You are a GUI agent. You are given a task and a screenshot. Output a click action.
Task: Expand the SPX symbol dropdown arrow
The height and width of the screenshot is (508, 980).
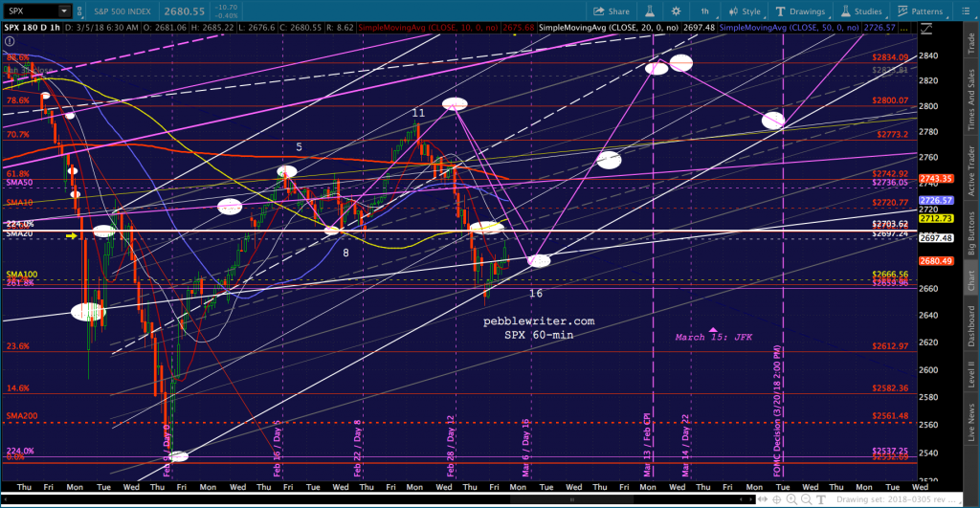[64, 11]
